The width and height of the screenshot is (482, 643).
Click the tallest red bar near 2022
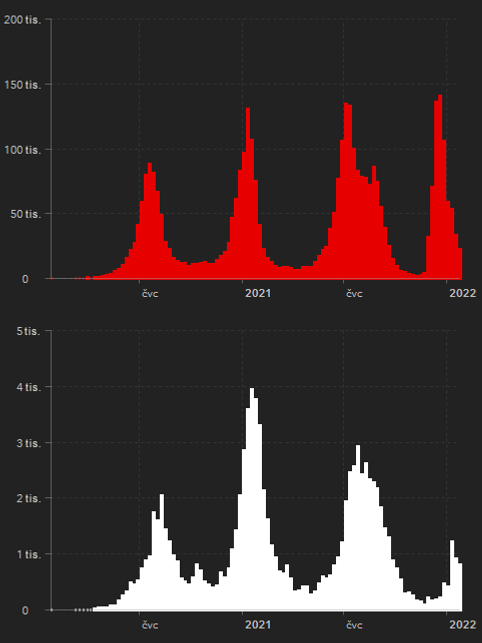click(440, 187)
